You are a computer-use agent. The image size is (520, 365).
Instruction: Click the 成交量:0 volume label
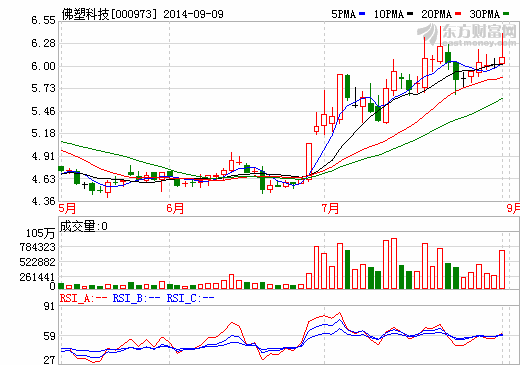[x=83, y=226]
